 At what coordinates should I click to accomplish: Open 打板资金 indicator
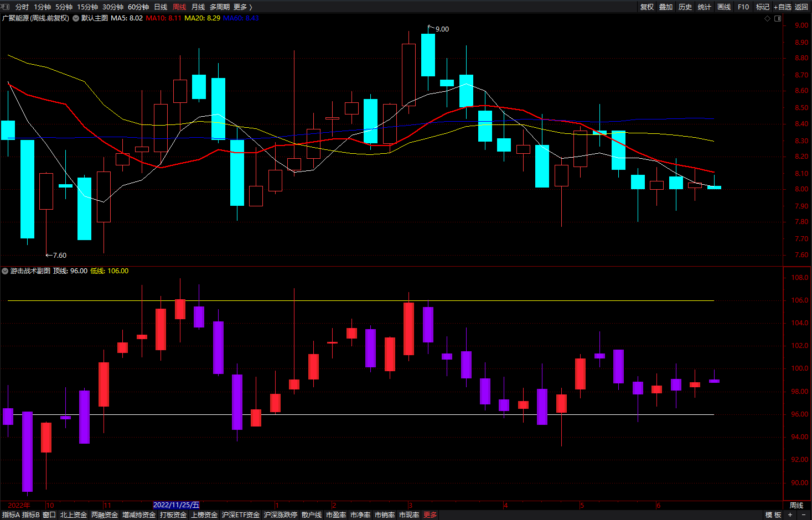(x=173, y=515)
